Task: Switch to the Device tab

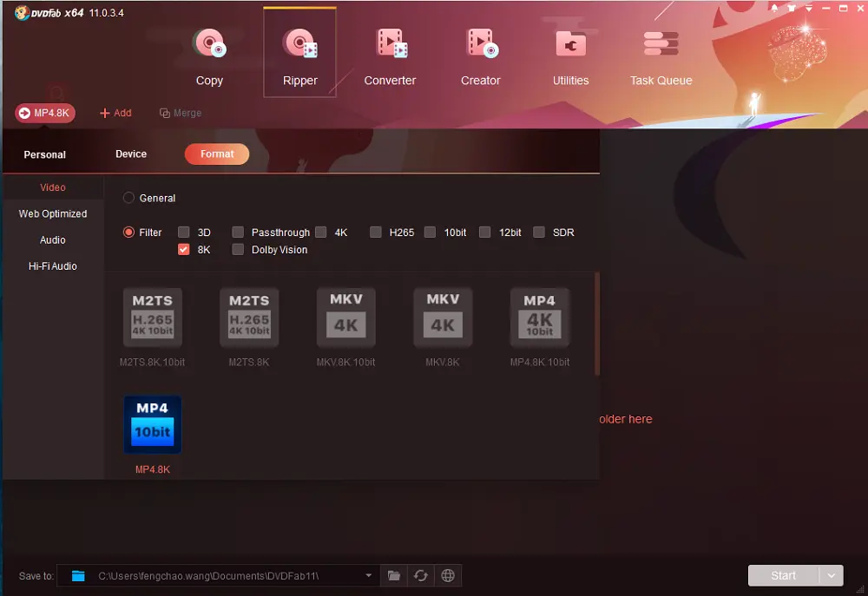Action: pyautogui.click(x=131, y=154)
